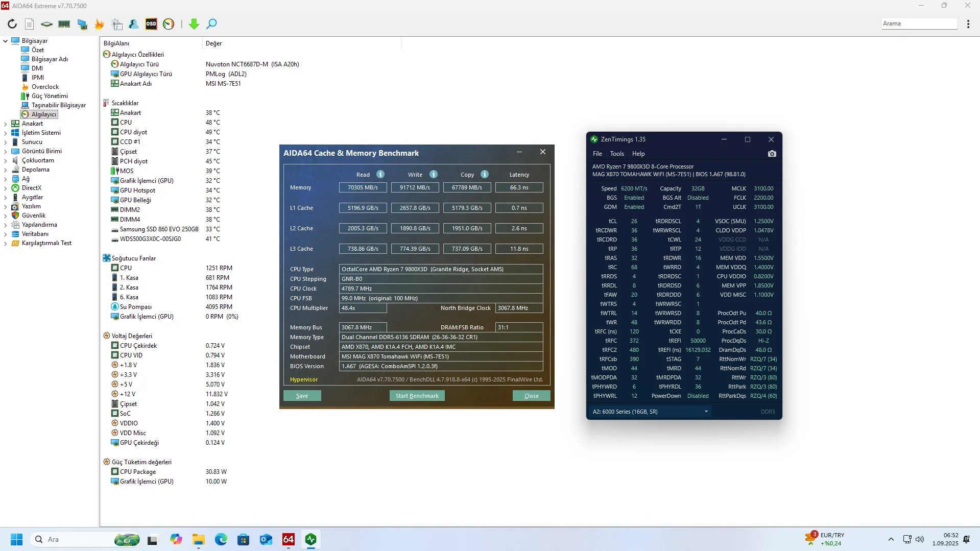
Task: Open the OSD panel toolbar icon
Action: tap(151, 24)
